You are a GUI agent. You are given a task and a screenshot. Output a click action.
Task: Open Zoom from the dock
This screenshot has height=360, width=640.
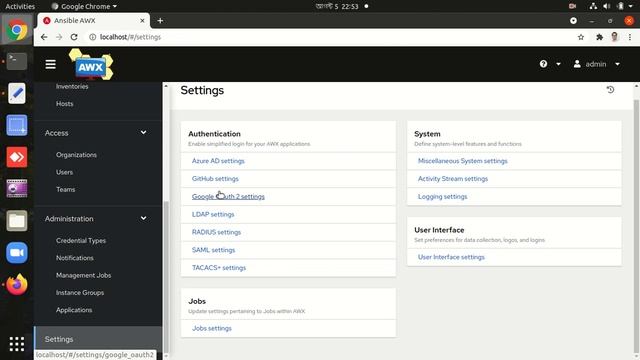coord(17,253)
